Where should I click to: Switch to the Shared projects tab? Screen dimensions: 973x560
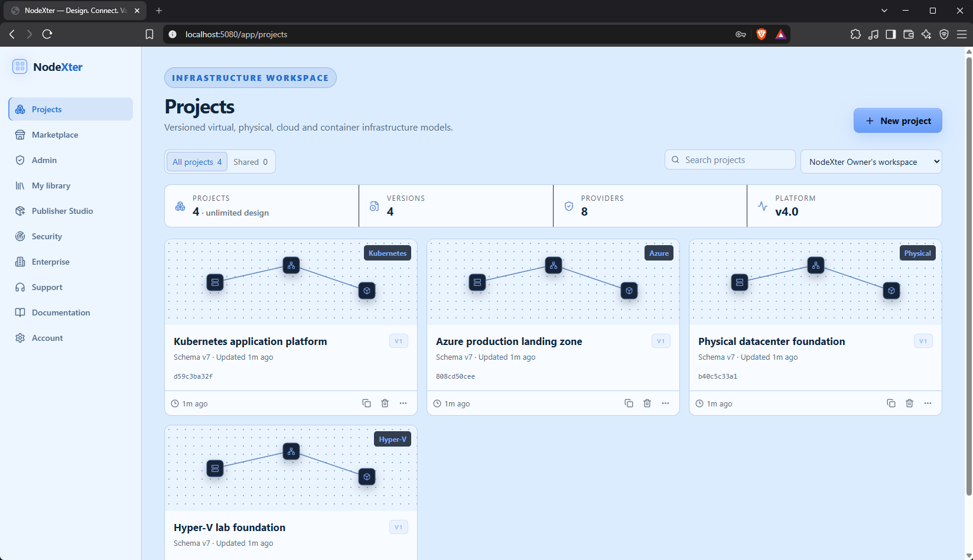pyautogui.click(x=250, y=162)
